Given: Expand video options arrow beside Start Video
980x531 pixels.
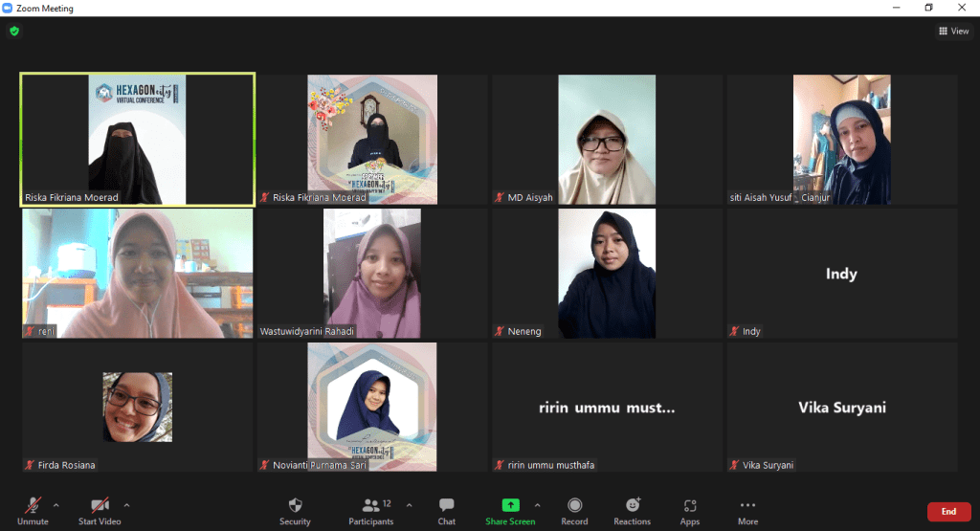Looking at the screenshot, I should tap(127, 505).
